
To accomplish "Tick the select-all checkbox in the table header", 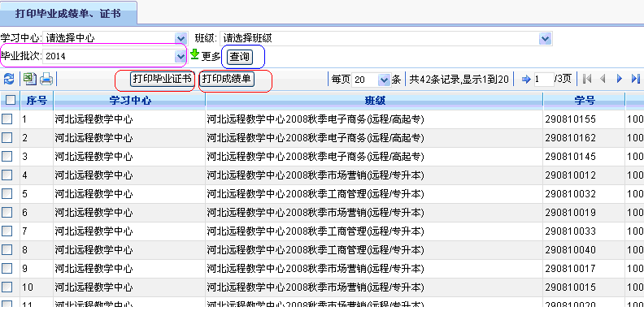I will point(11,100).
